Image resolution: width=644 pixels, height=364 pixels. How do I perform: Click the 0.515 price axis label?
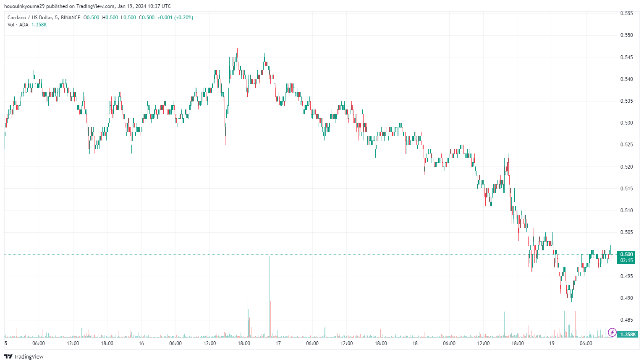click(x=627, y=189)
